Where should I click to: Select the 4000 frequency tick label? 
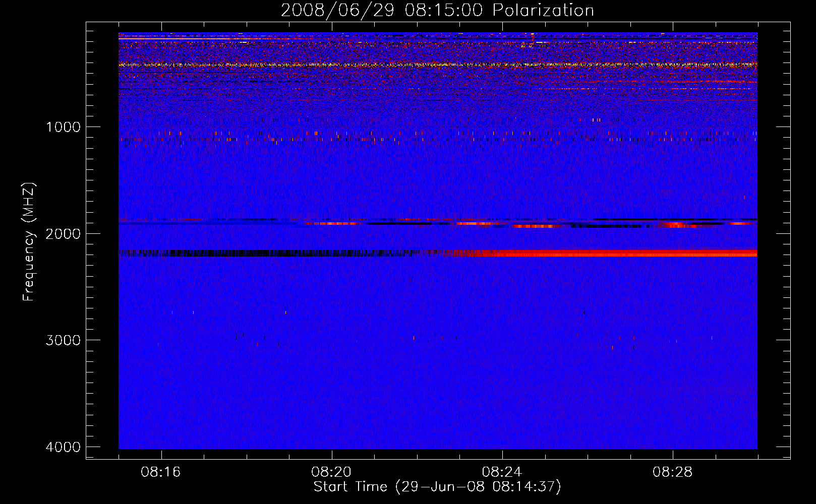63,447
